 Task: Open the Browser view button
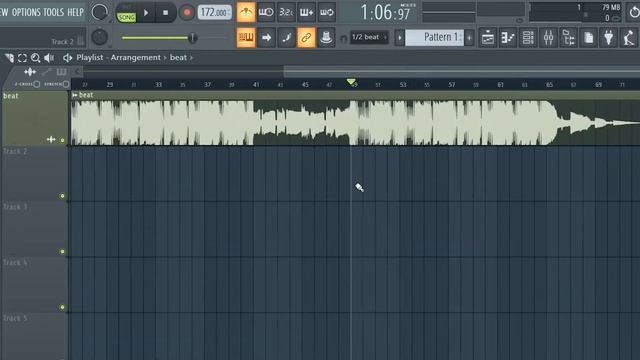[x=568, y=38]
